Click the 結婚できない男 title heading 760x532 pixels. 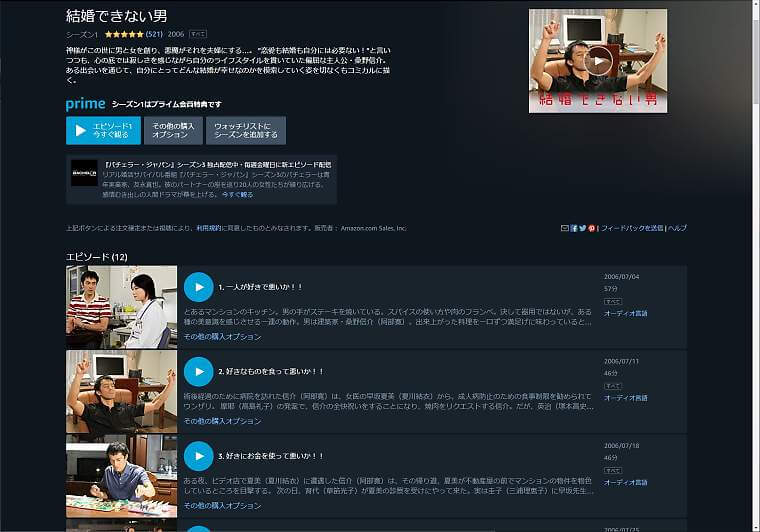[116, 16]
